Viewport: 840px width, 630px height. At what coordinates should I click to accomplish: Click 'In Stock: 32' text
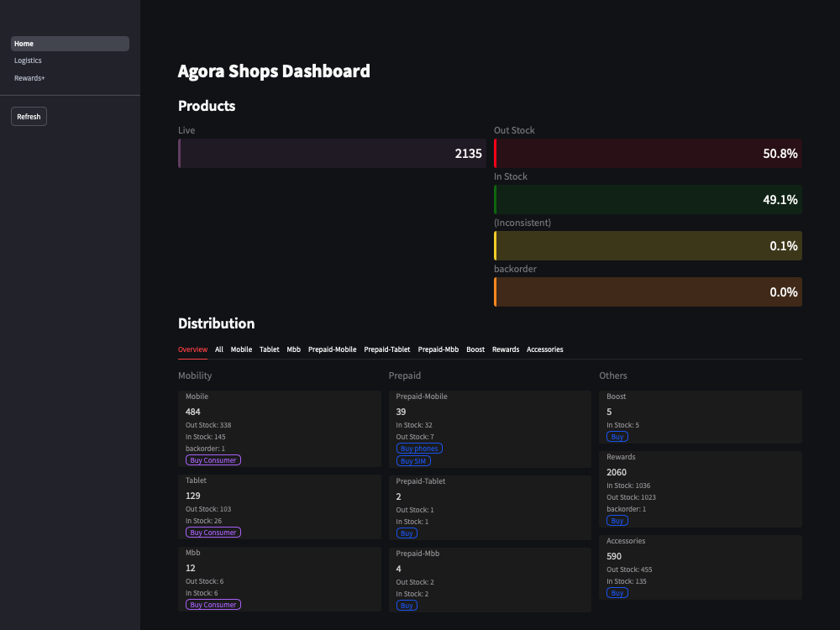[414, 425]
